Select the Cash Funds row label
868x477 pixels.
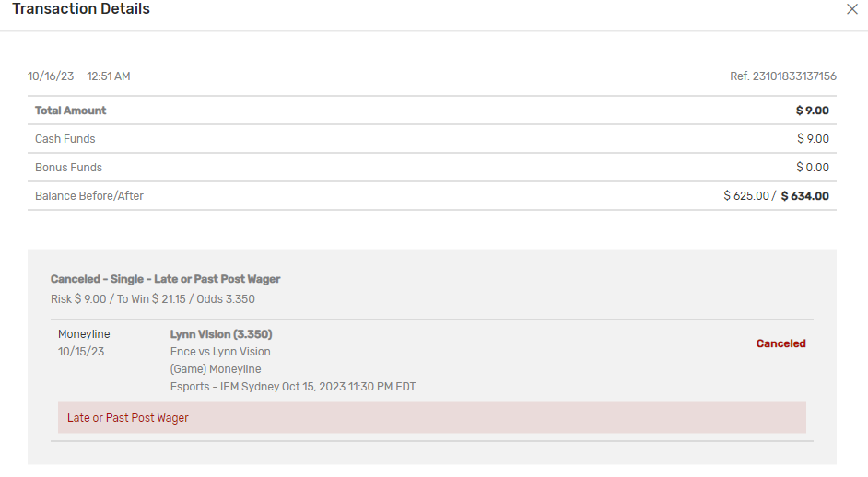pyautogui.click(x=65, y=139)
